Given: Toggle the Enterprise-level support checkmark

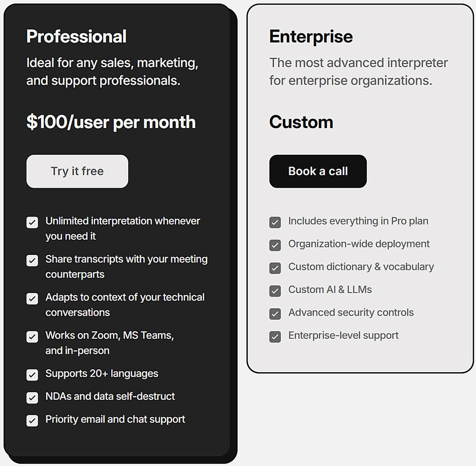Looking at the screenshot, I should click(x=275, y=337).
